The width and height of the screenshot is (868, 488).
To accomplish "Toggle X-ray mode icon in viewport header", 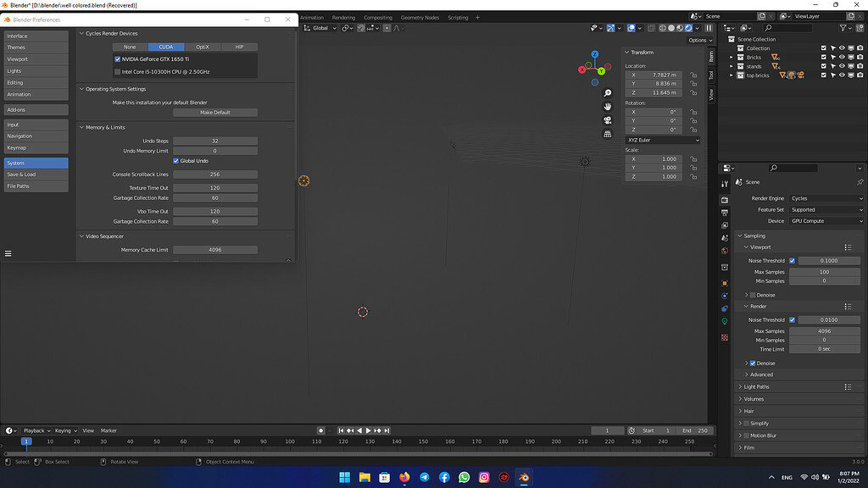I will [651, 28].
